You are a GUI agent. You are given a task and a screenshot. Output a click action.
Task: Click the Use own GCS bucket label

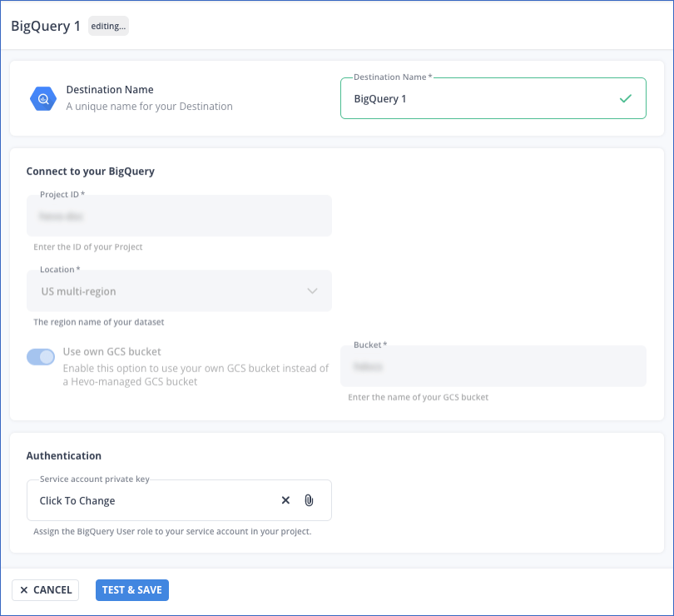click(x=112, y=351)
